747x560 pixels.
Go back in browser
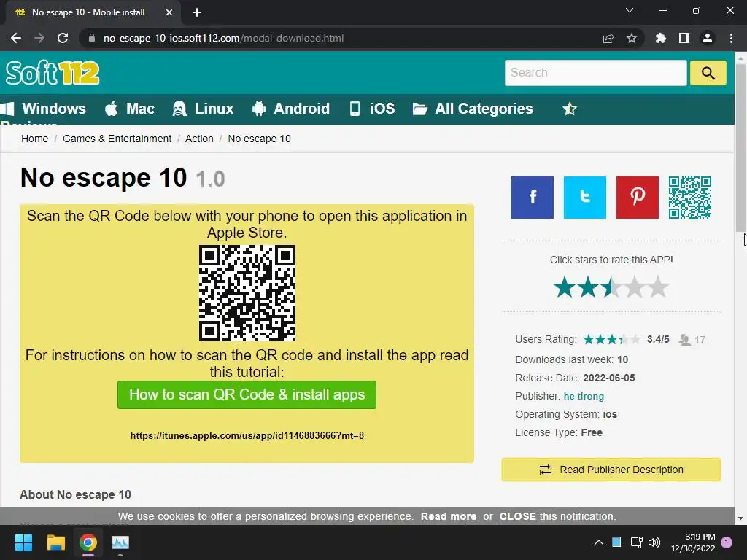point(16,38)
